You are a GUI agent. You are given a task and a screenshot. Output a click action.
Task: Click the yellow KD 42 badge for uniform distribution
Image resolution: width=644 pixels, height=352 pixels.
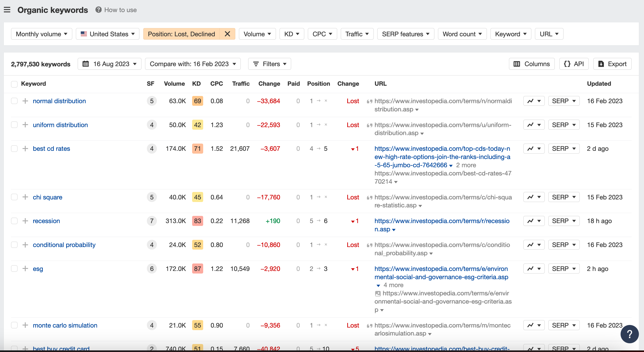[x=198, y=125]
